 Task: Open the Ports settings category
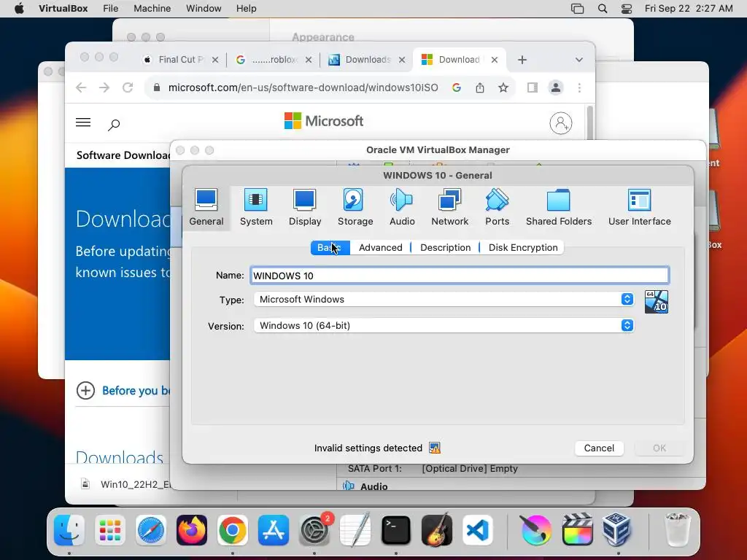497,207
